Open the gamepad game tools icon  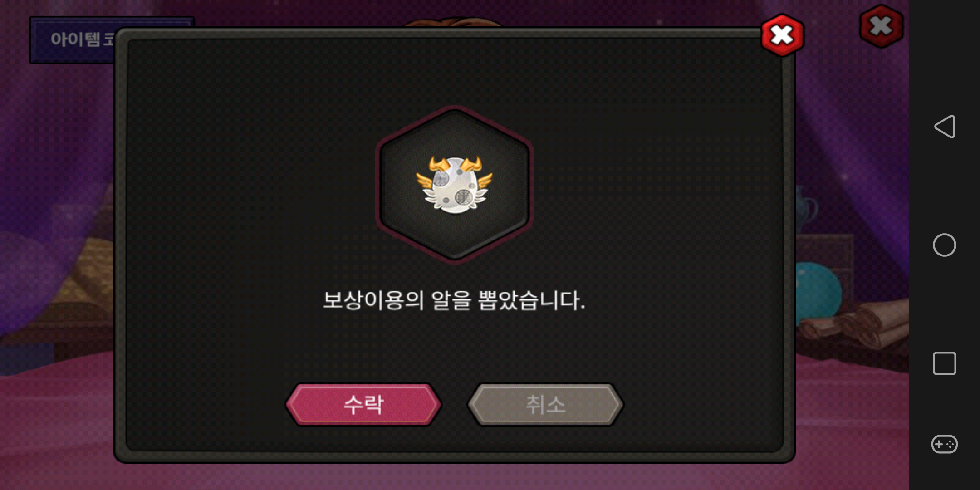[x=945, y=444]
